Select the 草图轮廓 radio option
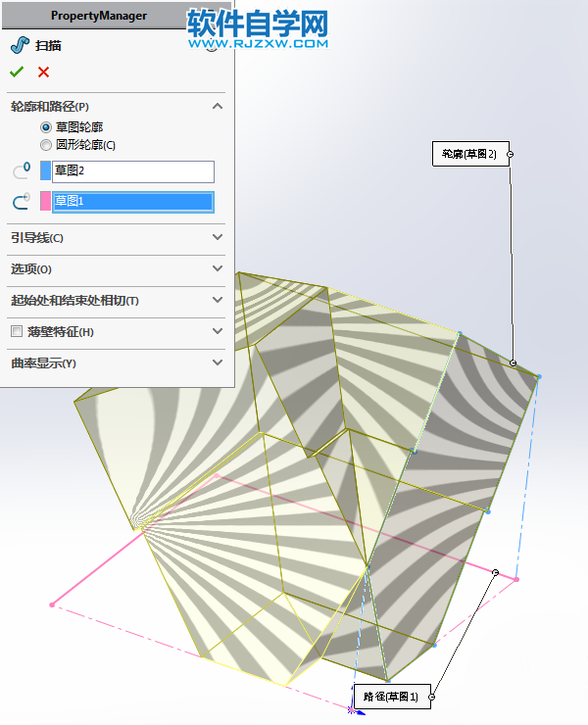 click(46, 127)
